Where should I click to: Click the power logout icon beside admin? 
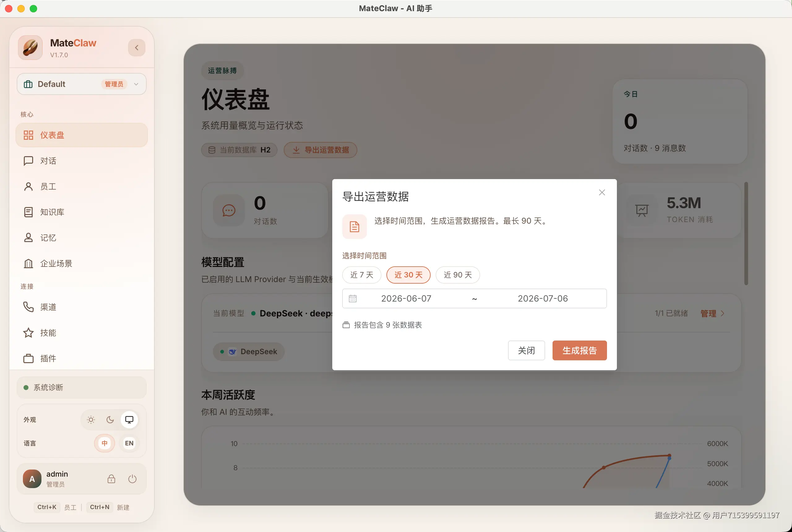[132, 479]
